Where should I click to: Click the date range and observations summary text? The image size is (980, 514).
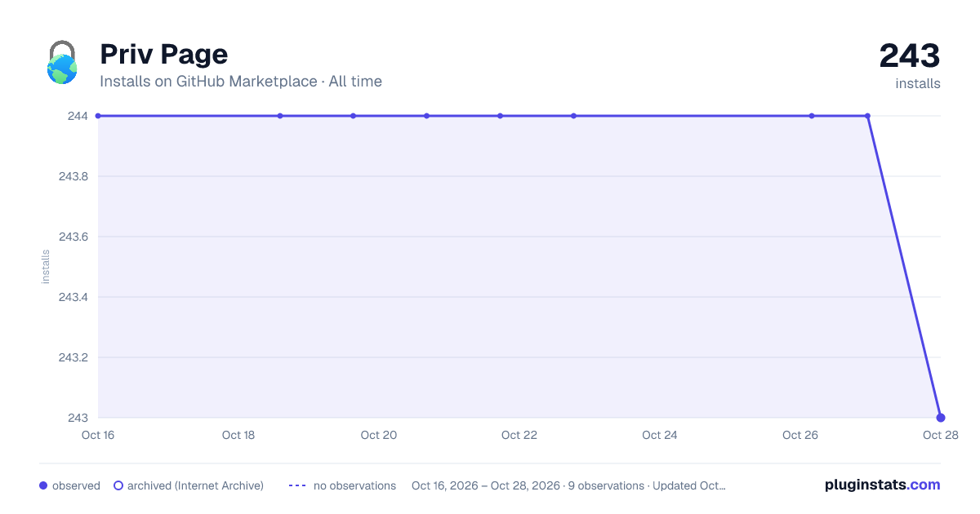568,485
